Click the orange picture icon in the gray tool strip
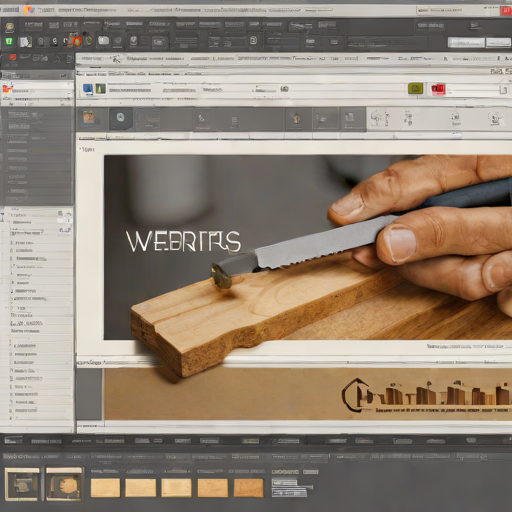 pyautogui.click(x=89, y=117)
